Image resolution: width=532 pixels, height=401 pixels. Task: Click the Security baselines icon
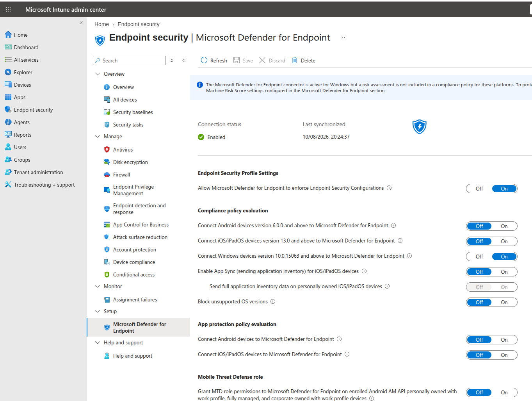107,112
